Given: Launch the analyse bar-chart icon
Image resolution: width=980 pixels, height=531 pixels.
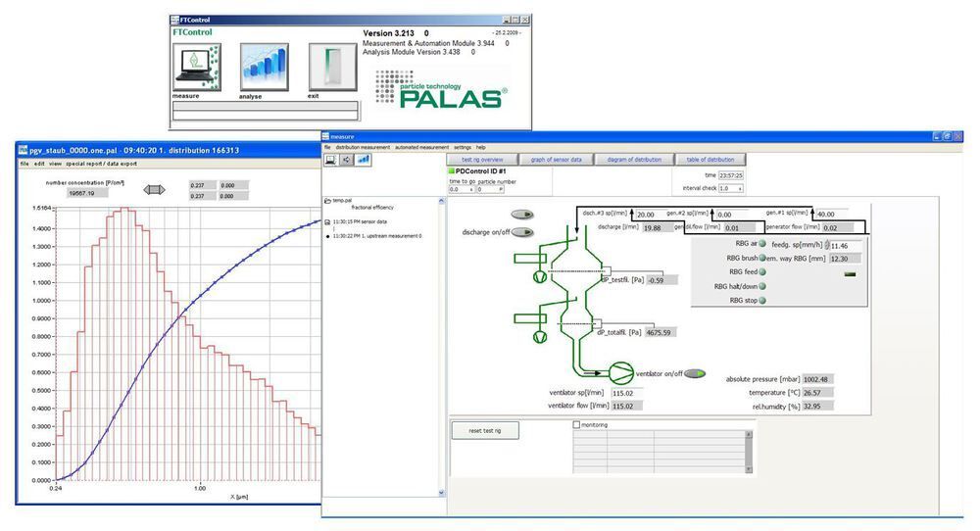Looking at the screenshot, I should [265, 68].
